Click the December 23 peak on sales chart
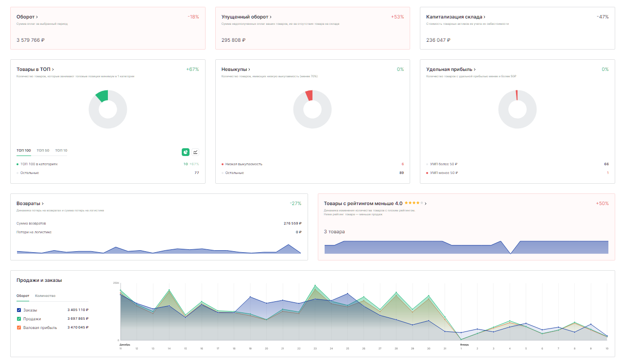Screen dimensions: 622x364 (x=315, y=286)
